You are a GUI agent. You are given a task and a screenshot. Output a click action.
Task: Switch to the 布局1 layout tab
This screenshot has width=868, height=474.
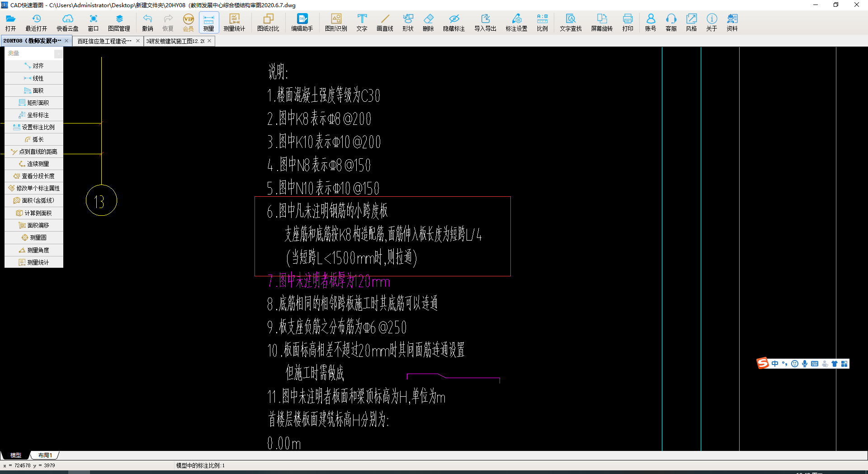click(x=45, y=455)
